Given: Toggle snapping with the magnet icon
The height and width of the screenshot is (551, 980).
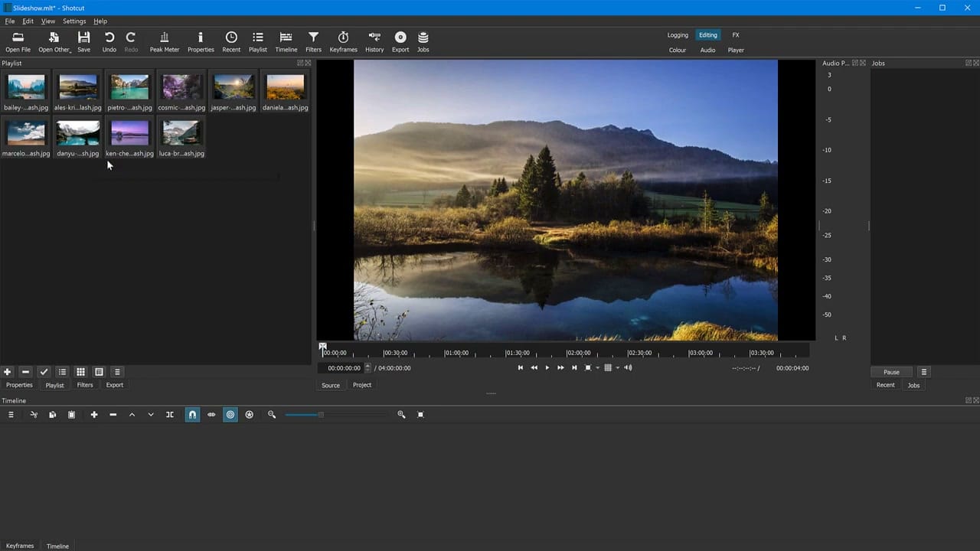Looking at the screenshot, I should point(192,414).
